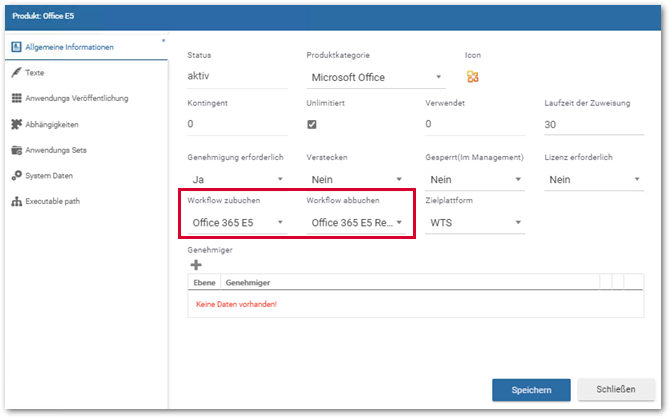Uncheck the Unlimitiert checkbox

(x=312, y=124)
